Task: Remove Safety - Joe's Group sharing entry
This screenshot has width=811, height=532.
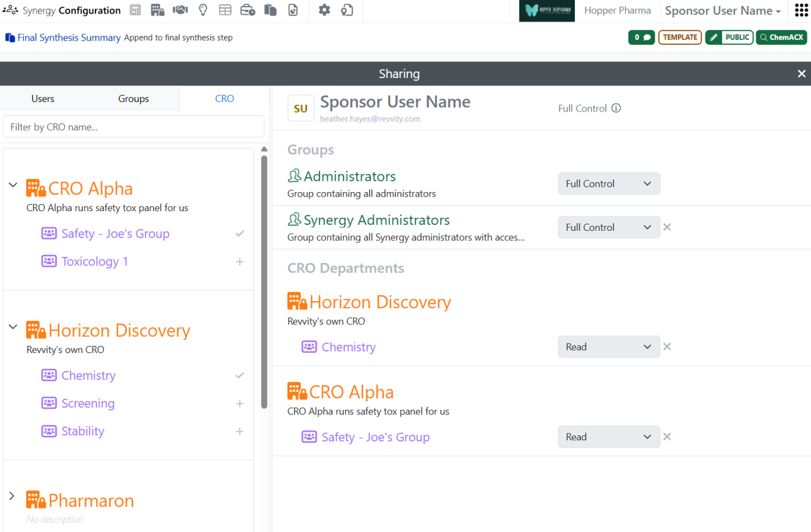Action: pyautogui.click(x=667, y=437)
